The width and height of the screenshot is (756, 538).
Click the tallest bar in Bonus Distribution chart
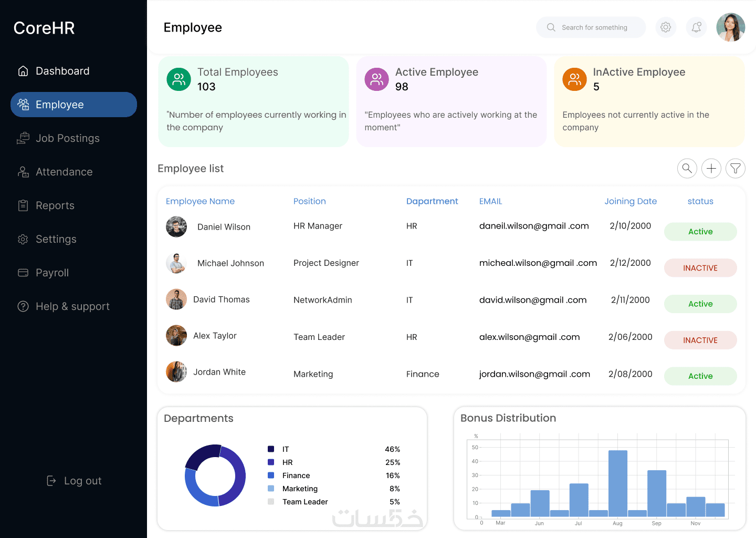pyautogui.click(x=618, y=484)
